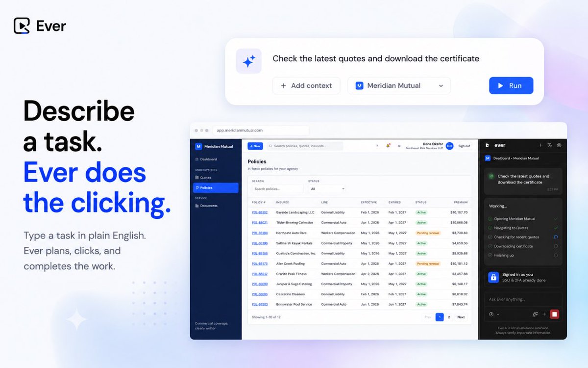Click the Ask Ever anything input
588x368 pixels.
(x=522, y=299)
